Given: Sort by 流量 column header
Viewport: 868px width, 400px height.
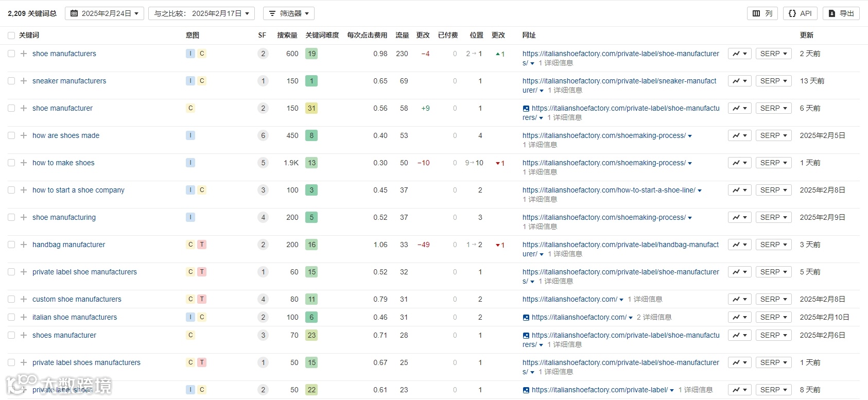Looking at the screenshot, I should [x=402, y=36].
